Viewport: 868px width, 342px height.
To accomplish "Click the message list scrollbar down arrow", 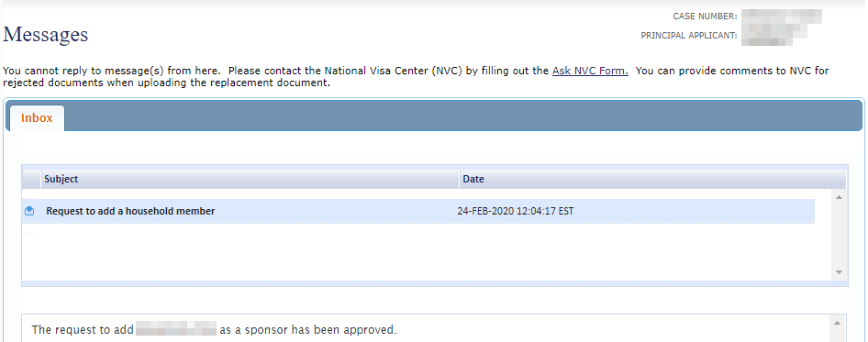I will 839,272.
